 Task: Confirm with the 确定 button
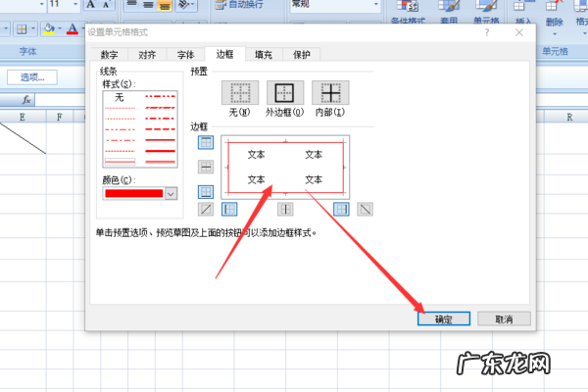pos(444,318)
